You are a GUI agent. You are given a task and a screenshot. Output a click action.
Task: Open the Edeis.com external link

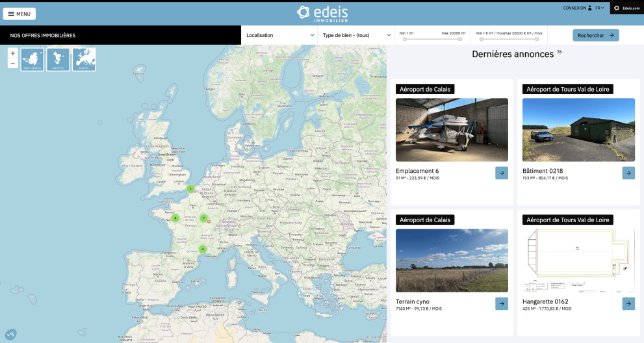[x=627, y=8]
